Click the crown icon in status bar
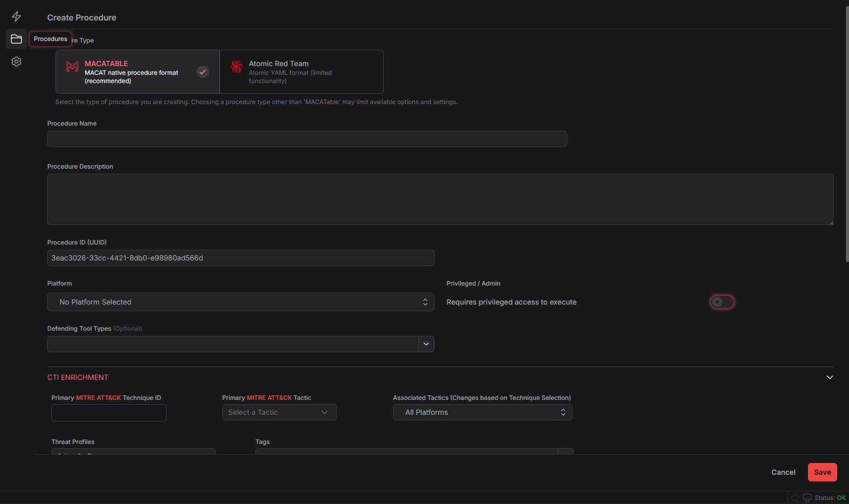This screenshot has height=504, width=849. [795, 497]
